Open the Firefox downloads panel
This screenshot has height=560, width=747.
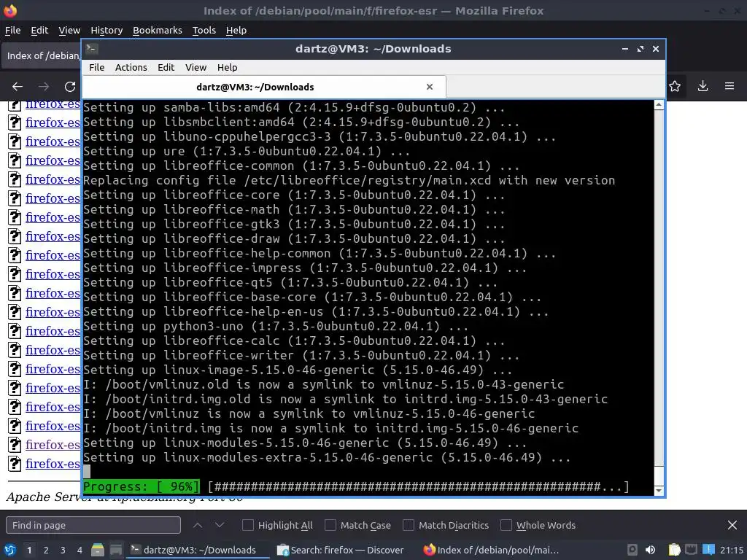(x=703, y=86)
